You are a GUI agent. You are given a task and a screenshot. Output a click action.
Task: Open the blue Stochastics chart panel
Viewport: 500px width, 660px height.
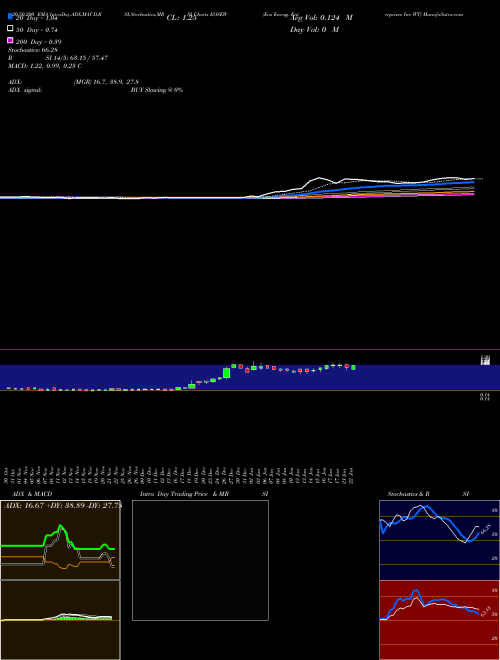tap(439, 540)
